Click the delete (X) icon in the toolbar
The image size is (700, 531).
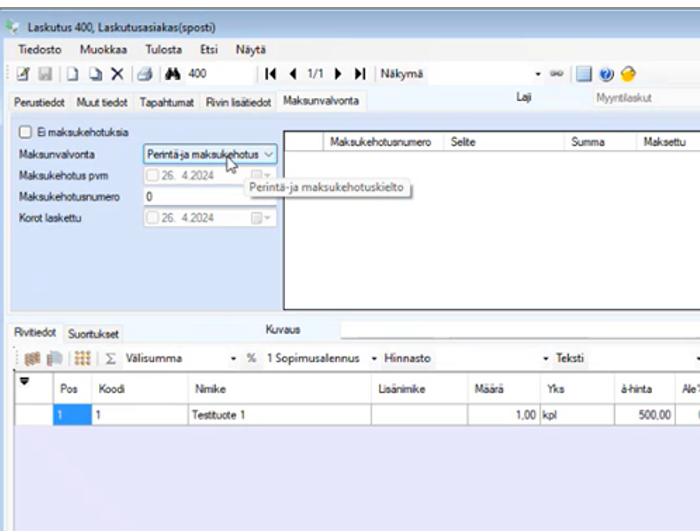point(117,74)
